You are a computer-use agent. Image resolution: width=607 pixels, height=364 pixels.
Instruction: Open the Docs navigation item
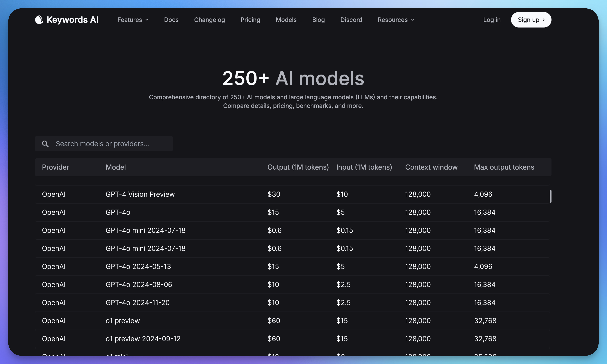pyautogui.click(x=171, y=20)
